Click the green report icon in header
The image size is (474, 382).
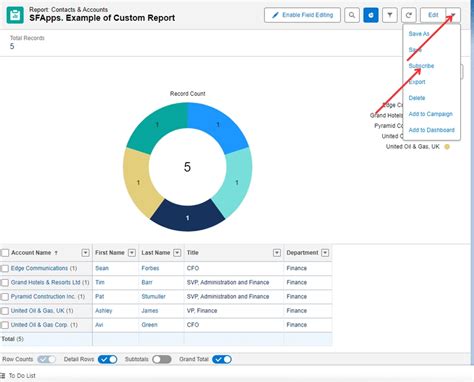(x=15, y=15)
